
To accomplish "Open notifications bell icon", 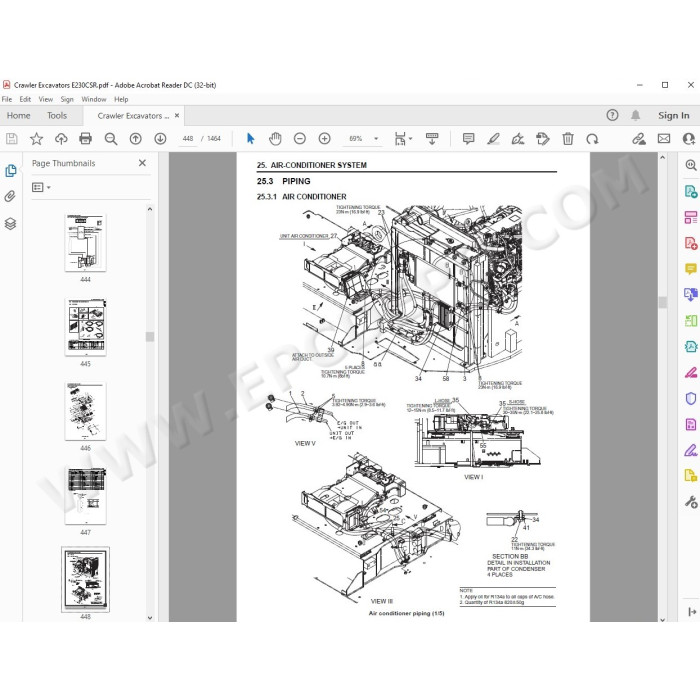I will (x=635, y=115).
